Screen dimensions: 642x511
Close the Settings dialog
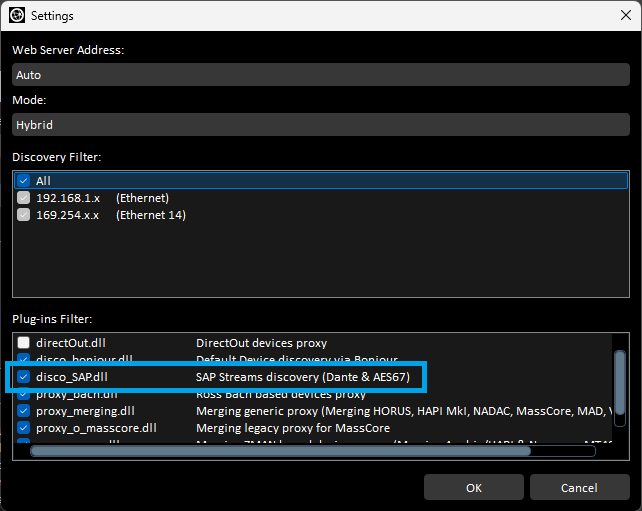coord(626,15)
